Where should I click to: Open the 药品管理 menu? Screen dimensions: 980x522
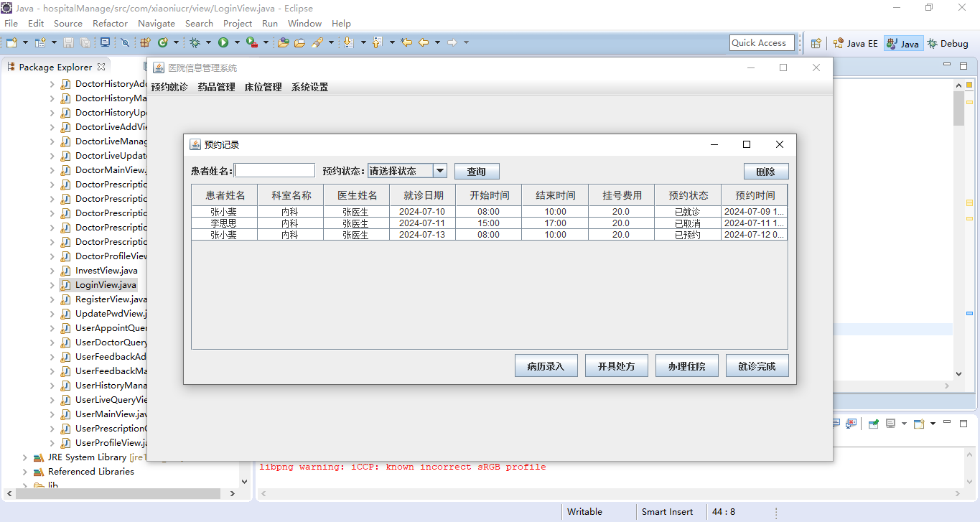pyautogui.click(x=216, y=88)
